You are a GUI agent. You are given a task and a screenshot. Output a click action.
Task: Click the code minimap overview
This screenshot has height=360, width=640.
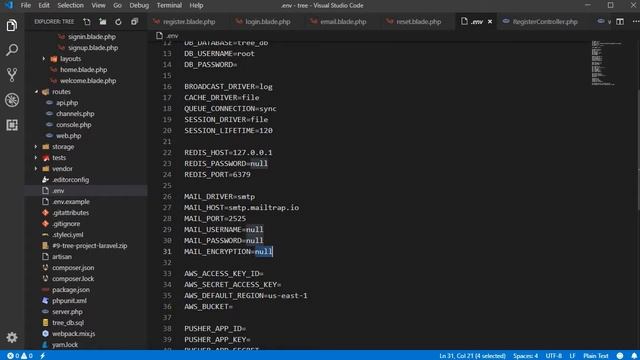[606, 63]
